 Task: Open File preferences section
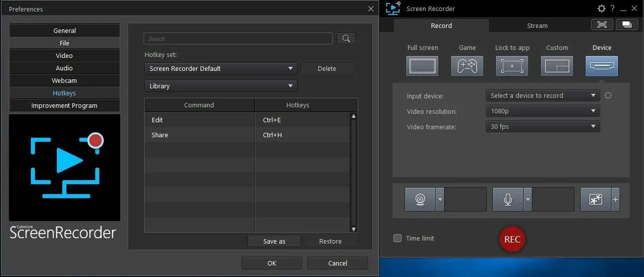64,43
